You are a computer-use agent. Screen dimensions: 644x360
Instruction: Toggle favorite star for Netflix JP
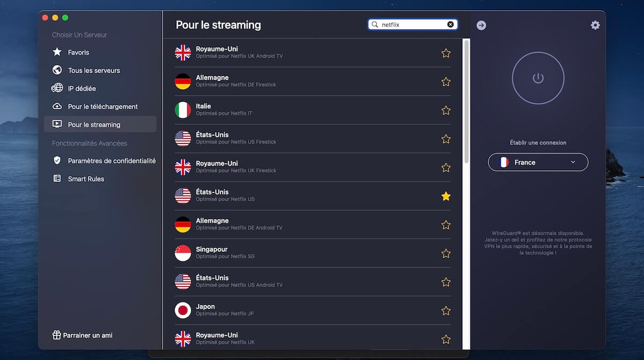[x=445, y=311]
